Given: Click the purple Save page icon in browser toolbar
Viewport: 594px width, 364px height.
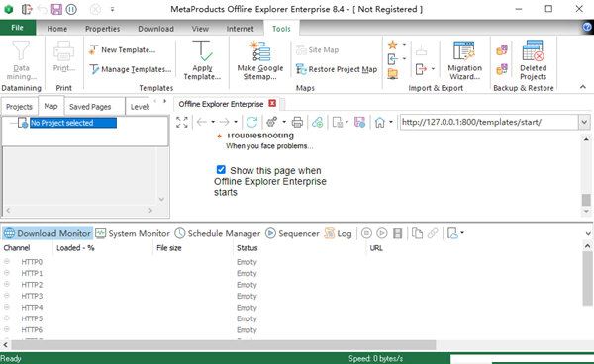Looking at the screenshot, I should pyautogui.click(x=359, y=122).
